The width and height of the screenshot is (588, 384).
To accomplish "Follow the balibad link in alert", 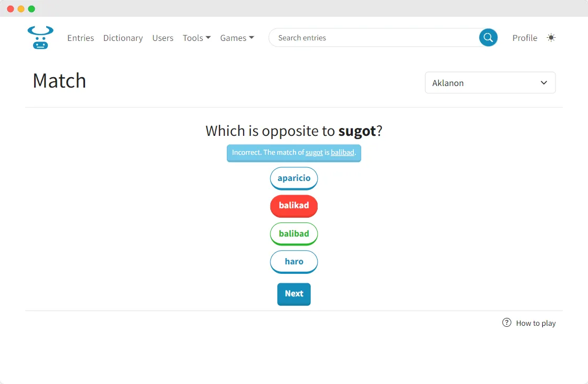I will click(342, 153).
